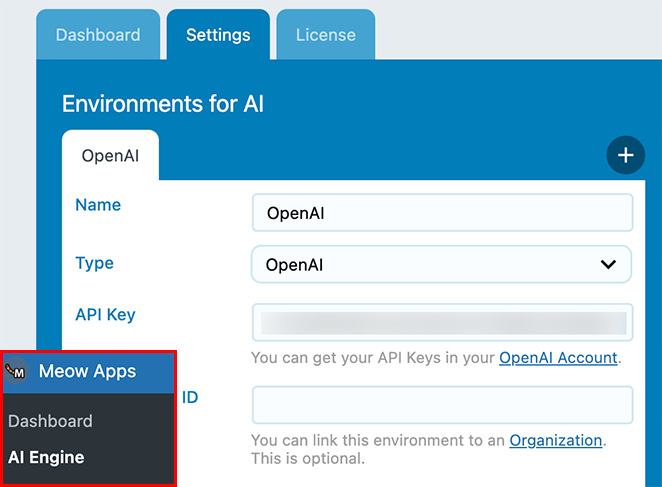
Task: Click the empty Organization ID field
Action: coord(442,405)
